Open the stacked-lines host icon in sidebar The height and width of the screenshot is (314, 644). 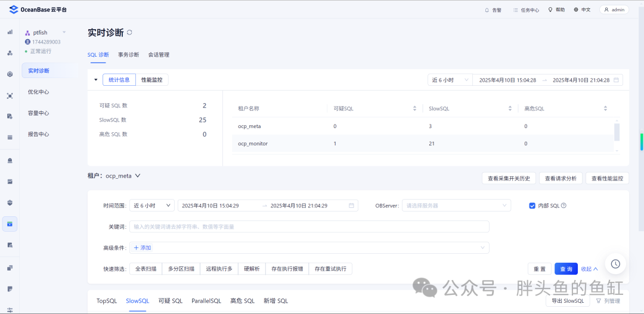click(x=10, y=138)
